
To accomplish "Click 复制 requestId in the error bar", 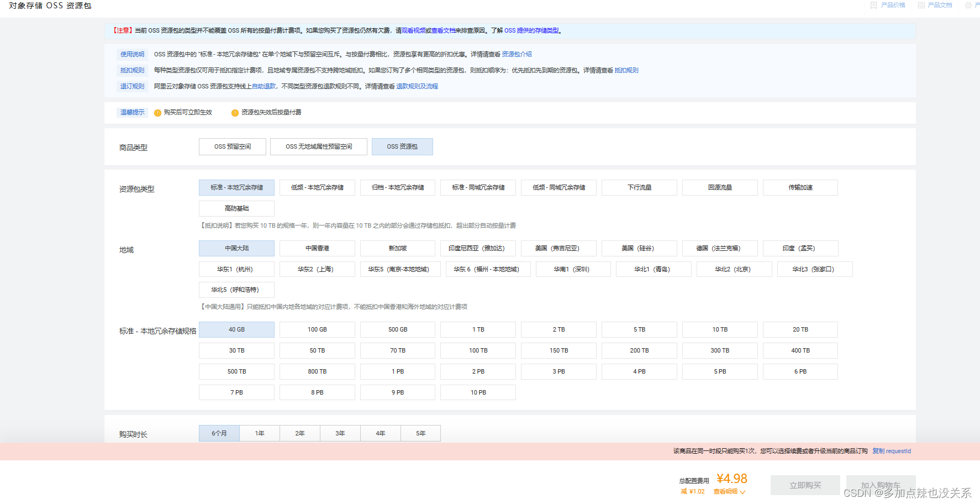I will [x=892, y=451].
